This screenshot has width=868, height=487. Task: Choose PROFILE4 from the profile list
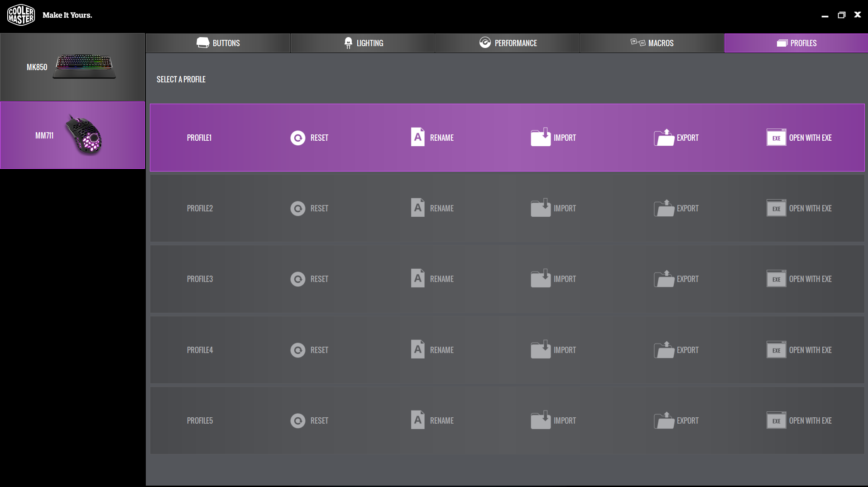(200, 350)
